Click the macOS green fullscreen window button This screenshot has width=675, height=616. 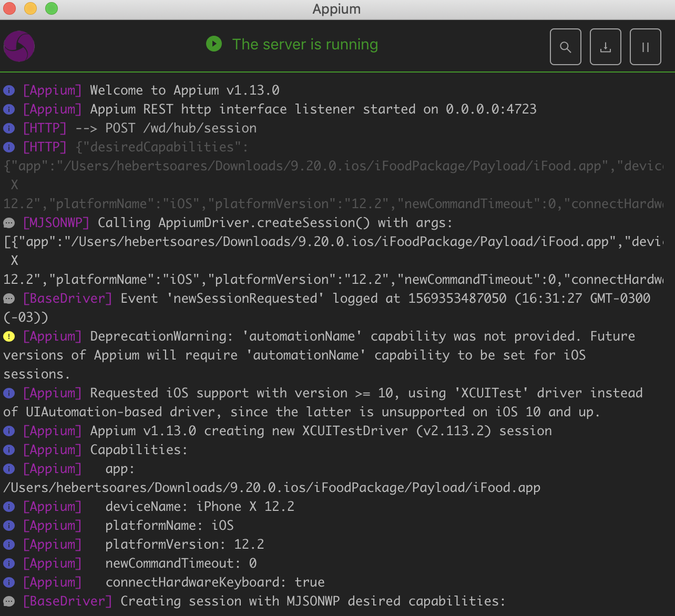click(51, 8)
